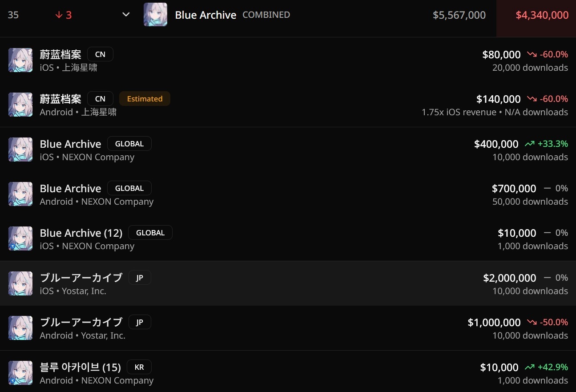Click title Blue Archive in iOS NEXON row
576x392 pixels.
click(70, 144)
